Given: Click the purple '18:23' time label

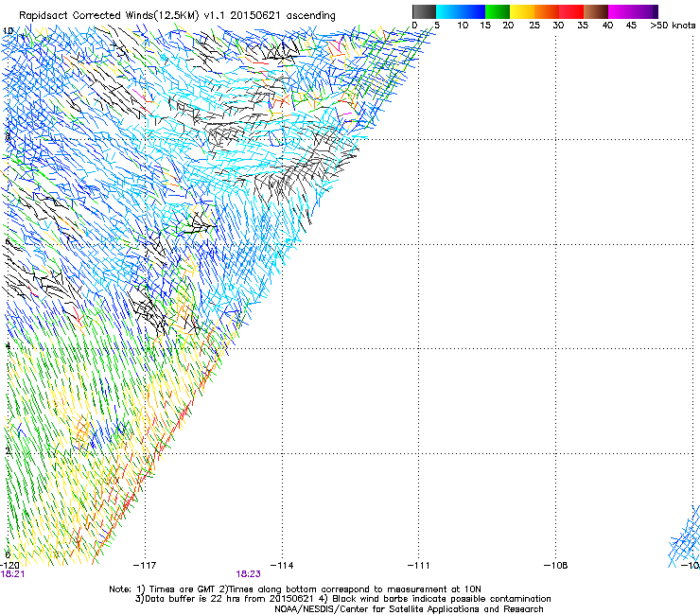Looking at the screenshot, I should coord(248,574).
